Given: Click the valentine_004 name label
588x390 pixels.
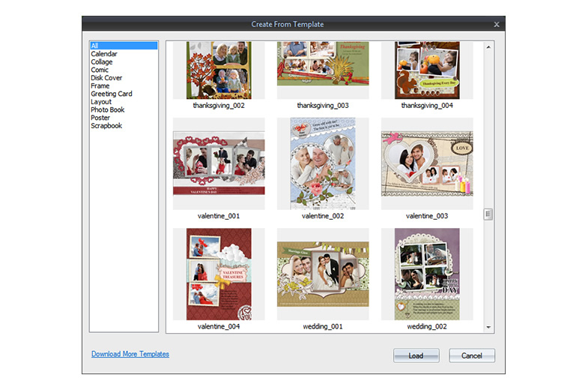Looking at the screenshot, I should (219, 326).
